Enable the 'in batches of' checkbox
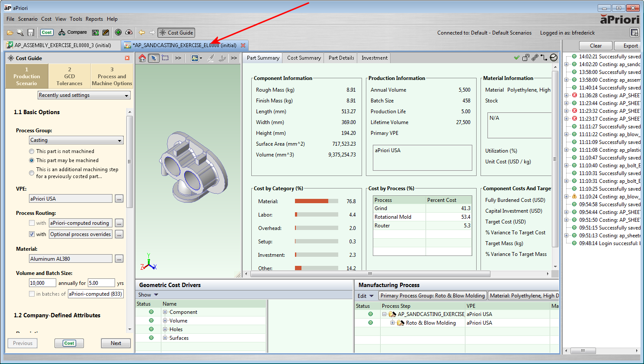Image resolution: width=644 pixels, height=364 pixels. pyautogui.click(x=32, y=294)
